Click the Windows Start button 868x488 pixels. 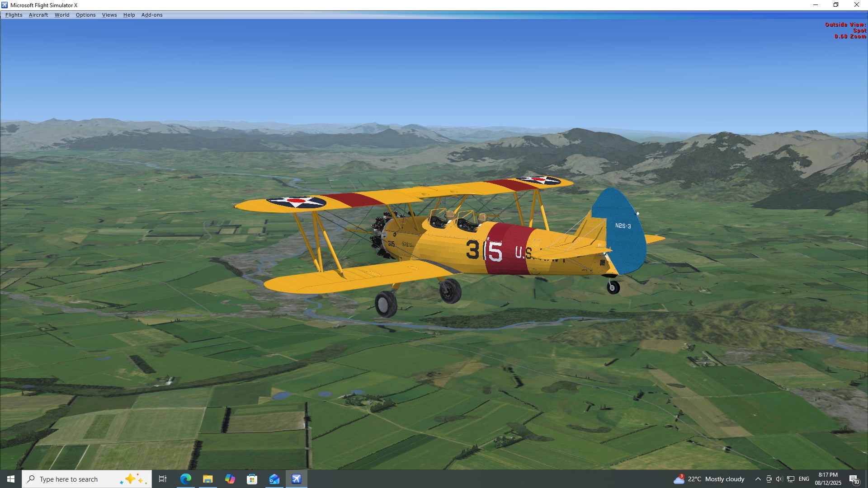11,479
